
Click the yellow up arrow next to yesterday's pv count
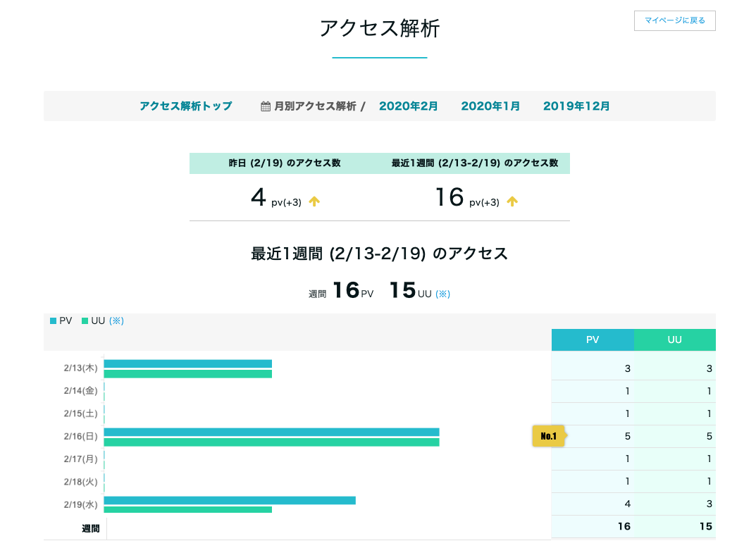coord(314,201)
